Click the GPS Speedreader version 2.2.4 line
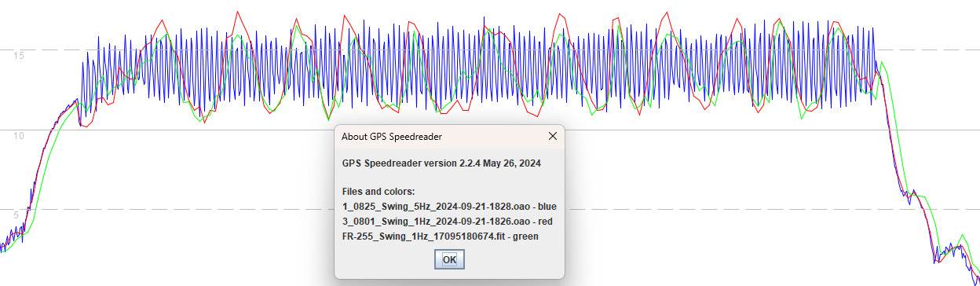Viewport: 980px width, 286px height. (x=441, y=163)
